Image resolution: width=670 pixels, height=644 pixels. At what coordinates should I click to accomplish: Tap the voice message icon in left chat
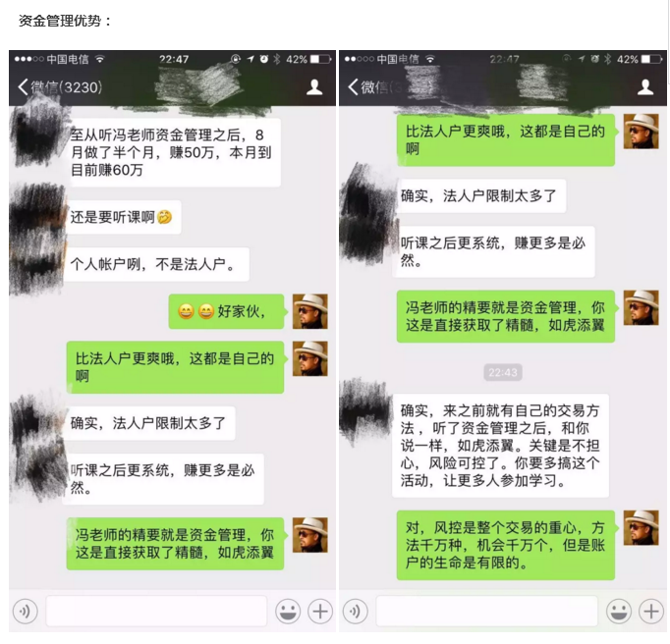26,612
